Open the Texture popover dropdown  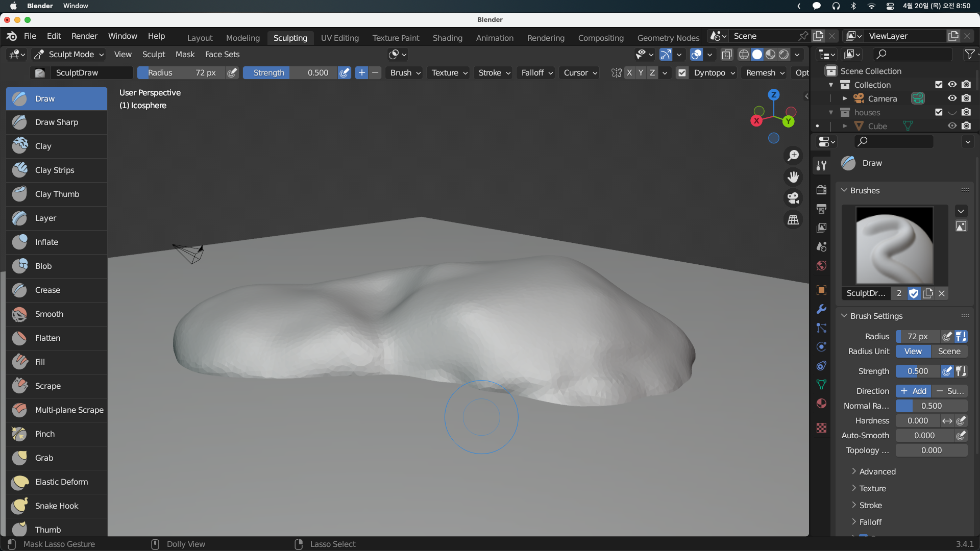point(449,73)
